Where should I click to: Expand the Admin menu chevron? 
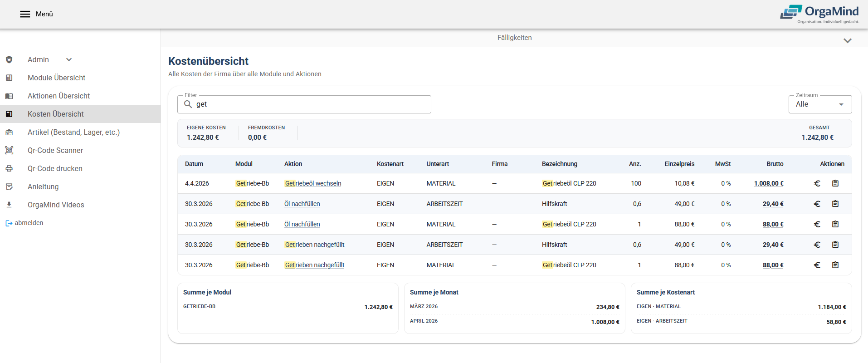click(x=69, y=59)
